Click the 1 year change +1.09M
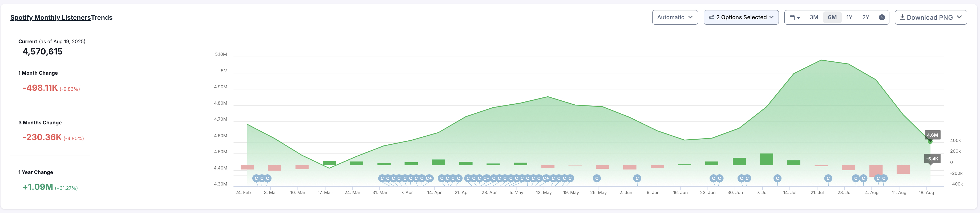This screenshot has height=213, width=980. tap(38, 187)
